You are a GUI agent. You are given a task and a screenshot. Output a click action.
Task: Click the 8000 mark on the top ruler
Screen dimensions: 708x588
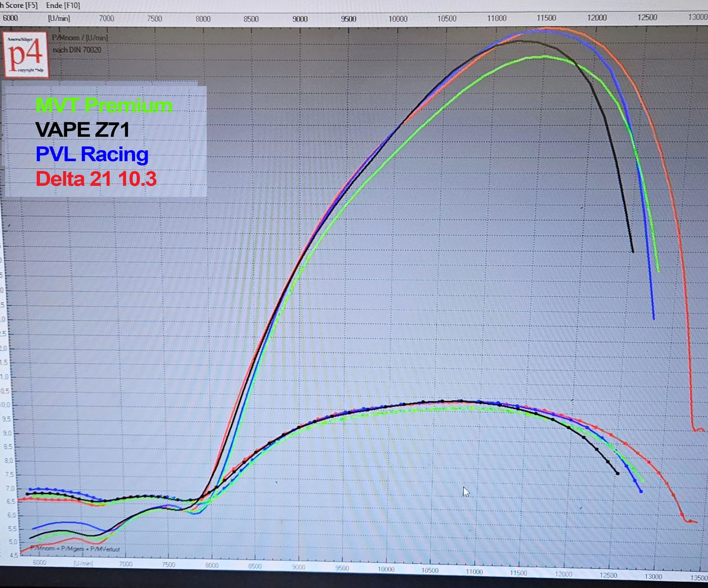tap(203, 19)
